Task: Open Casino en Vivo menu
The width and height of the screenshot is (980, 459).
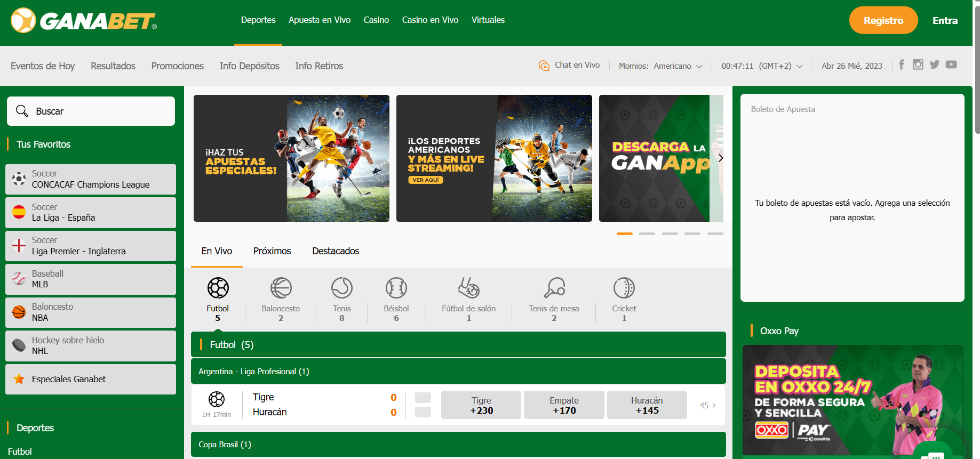Action: 430,20
